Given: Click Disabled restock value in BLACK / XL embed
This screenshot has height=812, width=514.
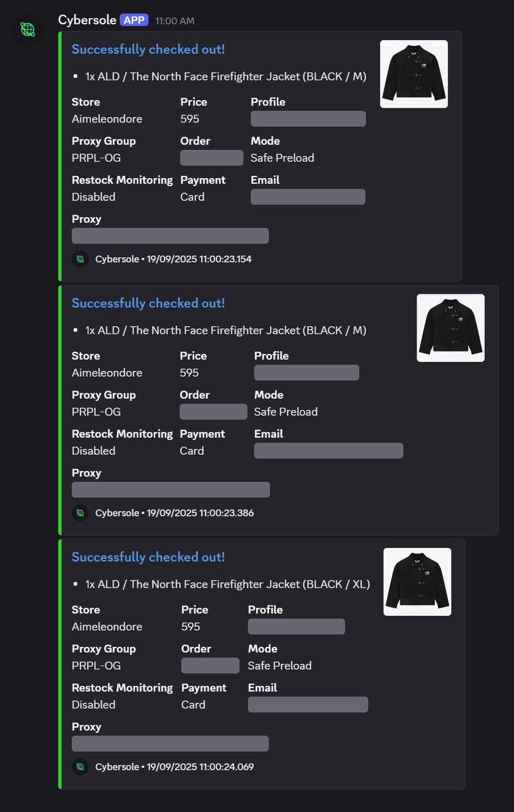Looking at the screenshot, I should 93,704.
